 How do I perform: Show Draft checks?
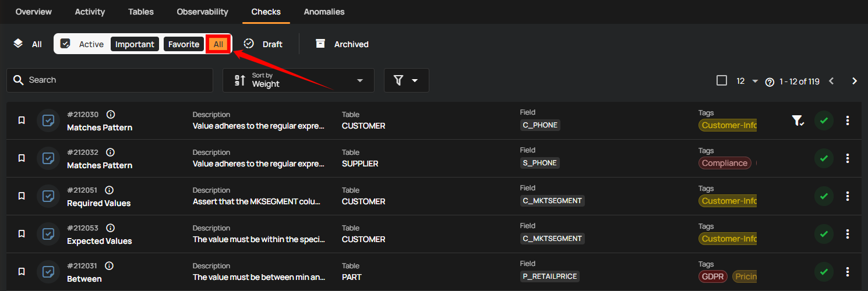[263, 44]
